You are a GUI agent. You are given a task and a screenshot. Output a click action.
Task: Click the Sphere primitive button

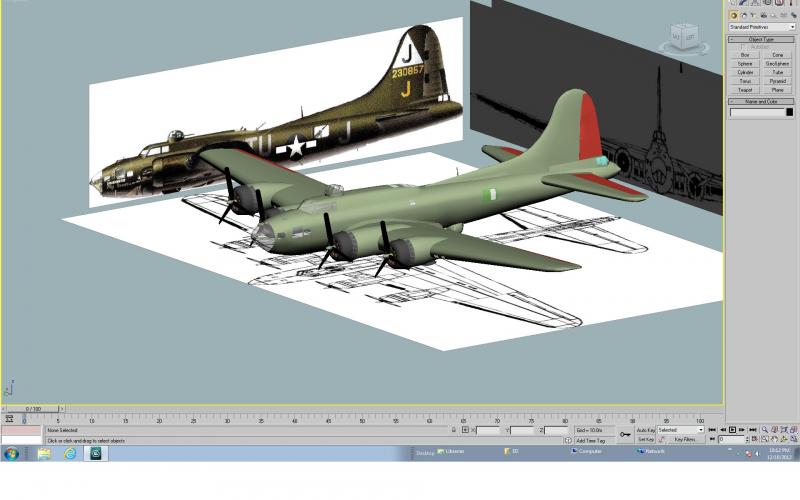coord(745,64)
